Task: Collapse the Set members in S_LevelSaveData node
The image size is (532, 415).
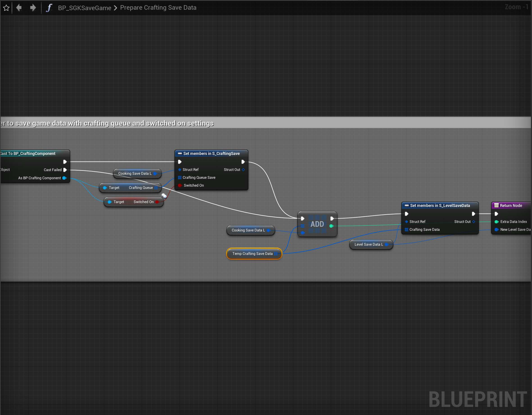Action: pos(407,205)
